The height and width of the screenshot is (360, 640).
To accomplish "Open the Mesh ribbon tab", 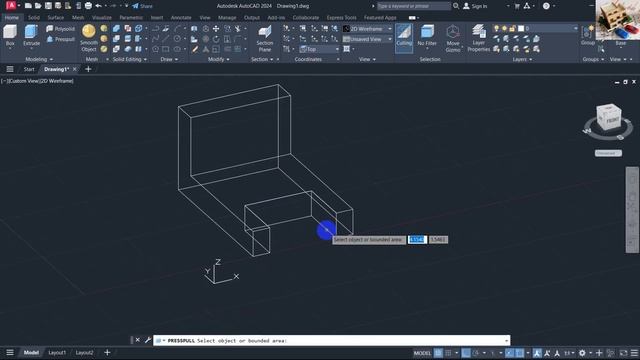I will click(x=78, y=18).
